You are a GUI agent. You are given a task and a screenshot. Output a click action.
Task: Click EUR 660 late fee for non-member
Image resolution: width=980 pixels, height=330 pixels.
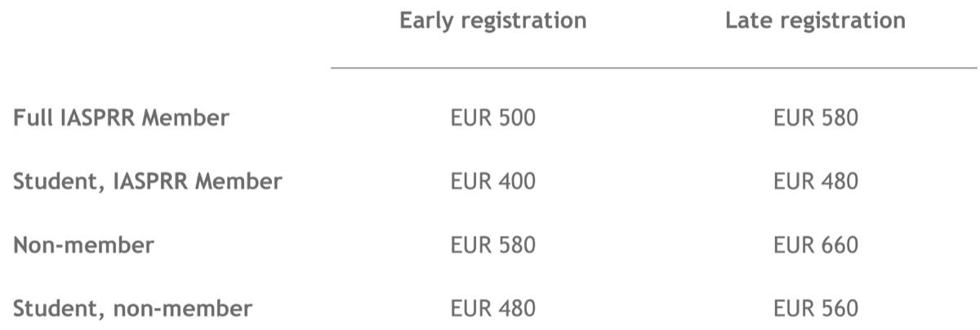click(816, 245)
